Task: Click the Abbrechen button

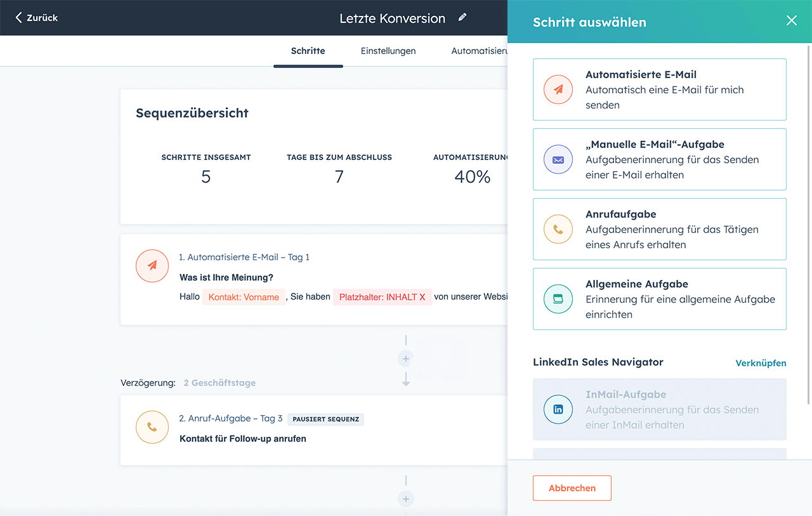Action: coord(572,488)
